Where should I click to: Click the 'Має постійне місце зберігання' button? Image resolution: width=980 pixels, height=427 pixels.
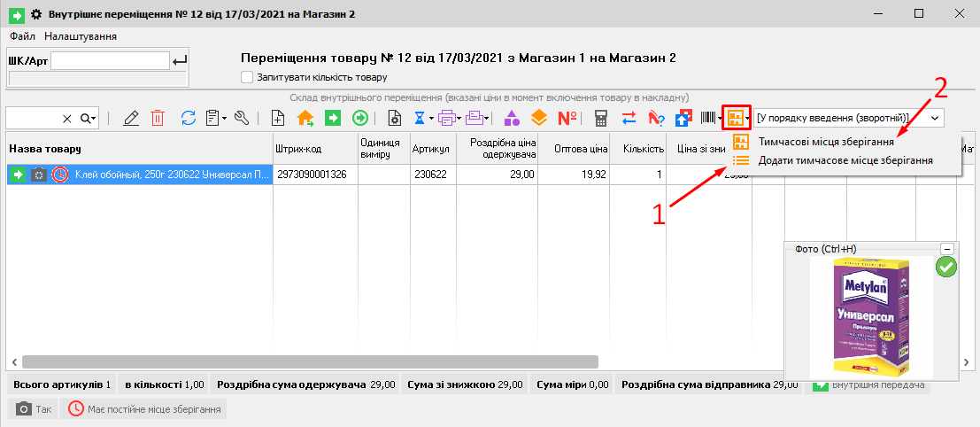(145, 408)
